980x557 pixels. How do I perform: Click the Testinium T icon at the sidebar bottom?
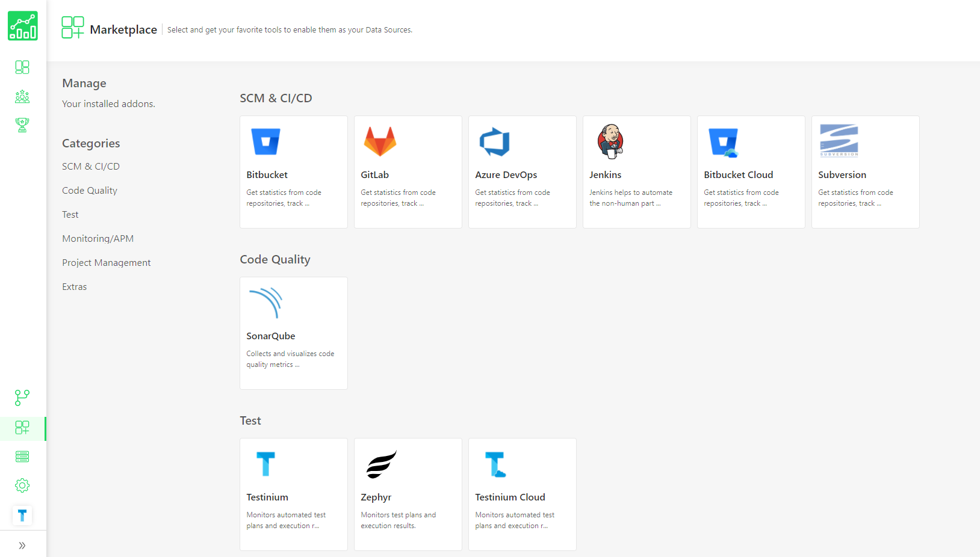pos(22,515)
